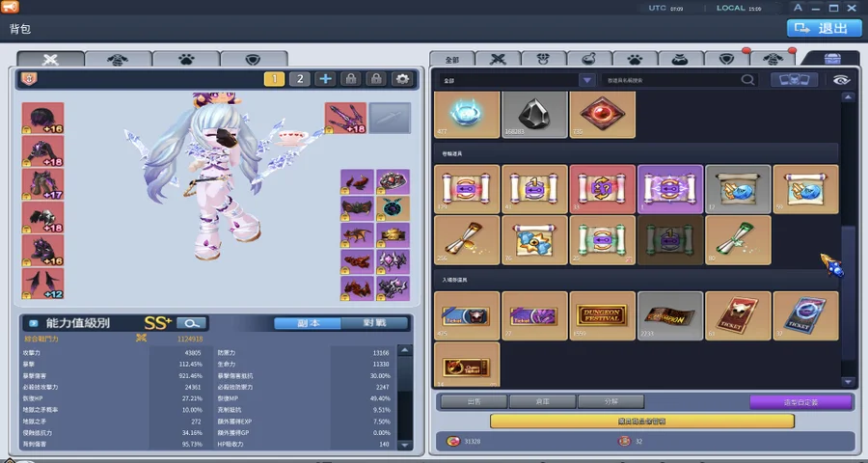Screen dimensions: 868x463
Task: Open the pet paw inventory filter tab
Action: click(635, 59)
